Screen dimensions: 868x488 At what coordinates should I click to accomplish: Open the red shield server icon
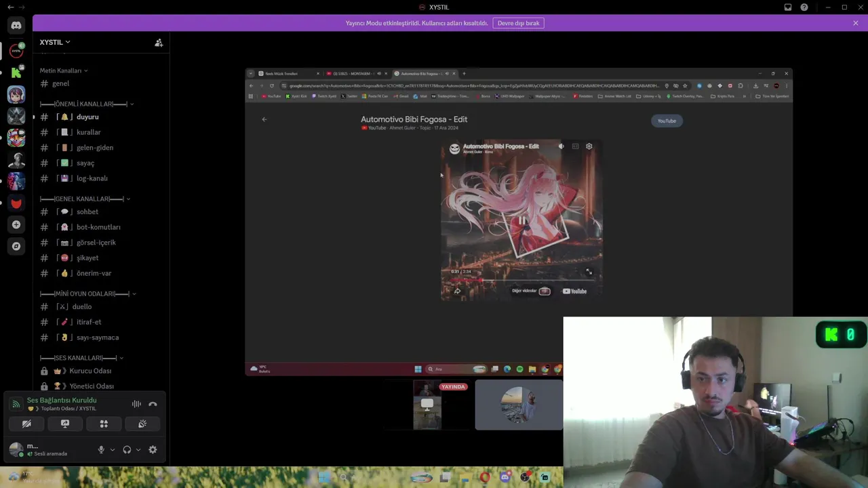(x=16, y=203)
